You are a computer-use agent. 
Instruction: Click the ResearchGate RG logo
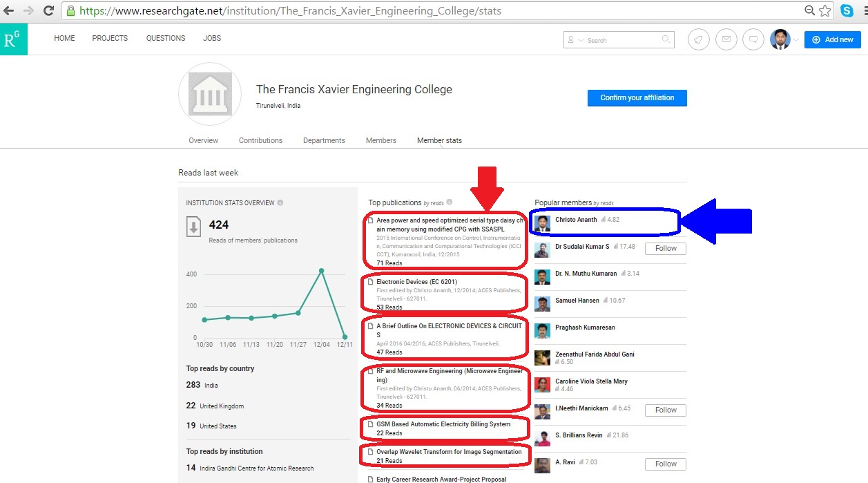pos(14,39)
